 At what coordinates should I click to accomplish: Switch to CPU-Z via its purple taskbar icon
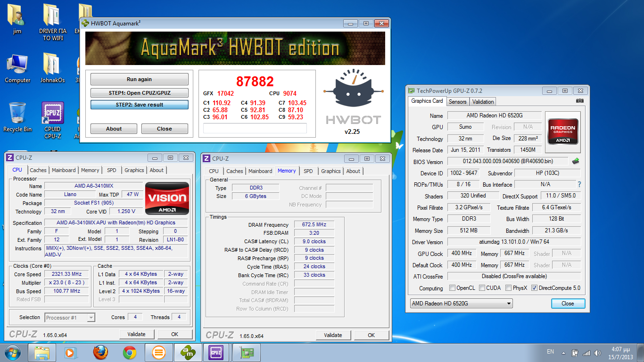coord(216,353)
